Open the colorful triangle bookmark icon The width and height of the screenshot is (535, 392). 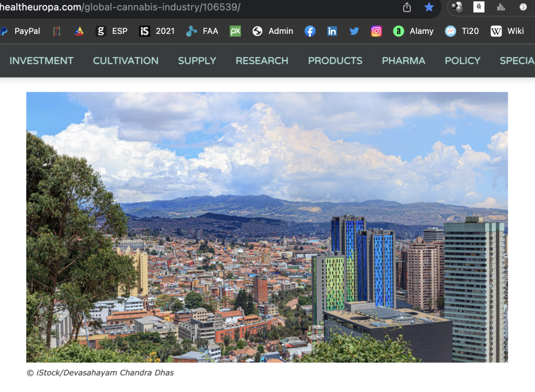click(79, 31)
